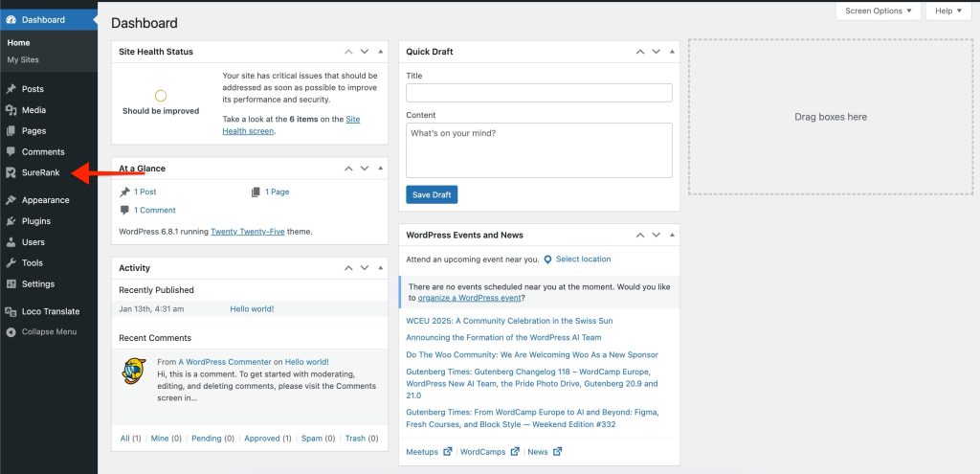This screenshot has width=980, height=474.
Task: Open WCEU 2025 Community Celebration news link
Action: [x=509, y=321]
